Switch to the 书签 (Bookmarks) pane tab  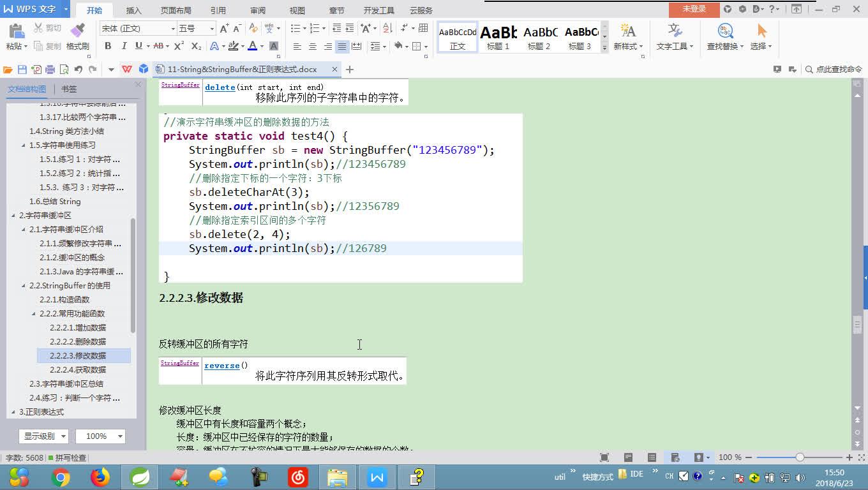coord(69,89)
